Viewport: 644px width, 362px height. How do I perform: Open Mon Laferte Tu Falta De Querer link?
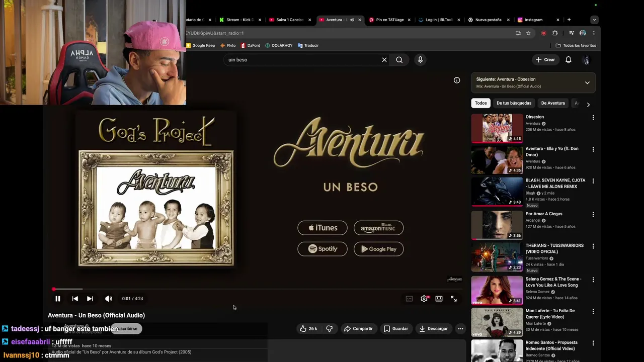coord(550,314)
